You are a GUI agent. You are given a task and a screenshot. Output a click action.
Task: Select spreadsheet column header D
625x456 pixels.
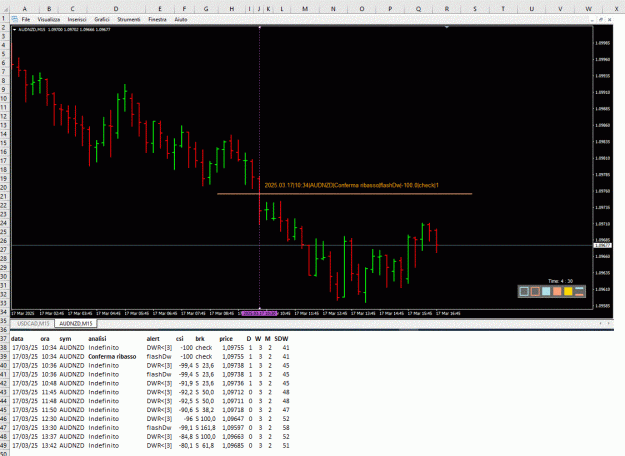(116, 9)
